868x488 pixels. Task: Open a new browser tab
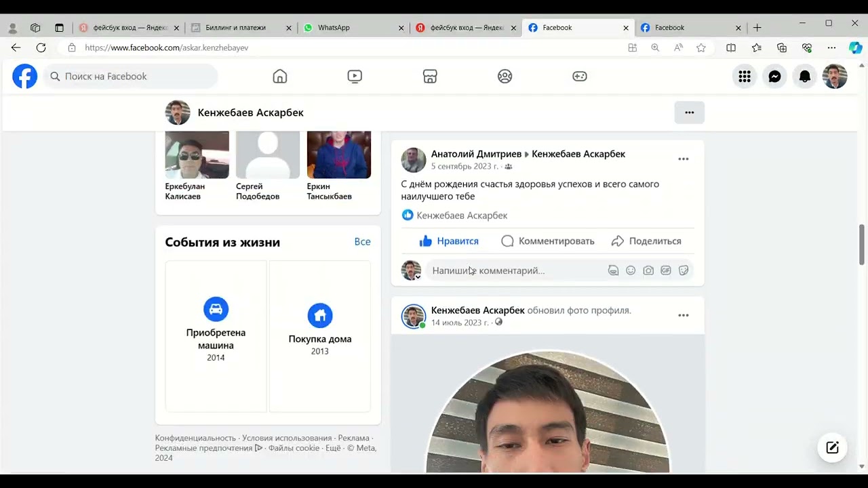pyautogui.click(x=757, y=28)
